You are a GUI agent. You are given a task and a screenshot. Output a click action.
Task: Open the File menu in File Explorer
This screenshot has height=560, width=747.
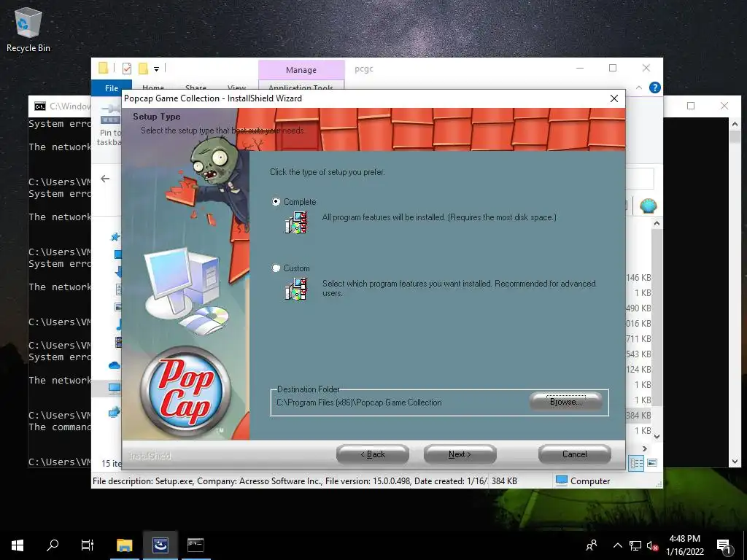(x=112, y=88)
